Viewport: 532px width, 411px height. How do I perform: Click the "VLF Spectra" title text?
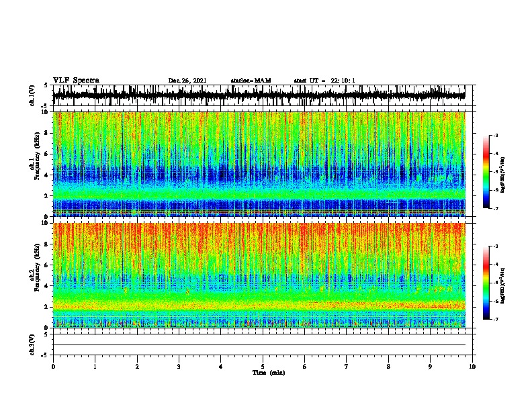76,81
